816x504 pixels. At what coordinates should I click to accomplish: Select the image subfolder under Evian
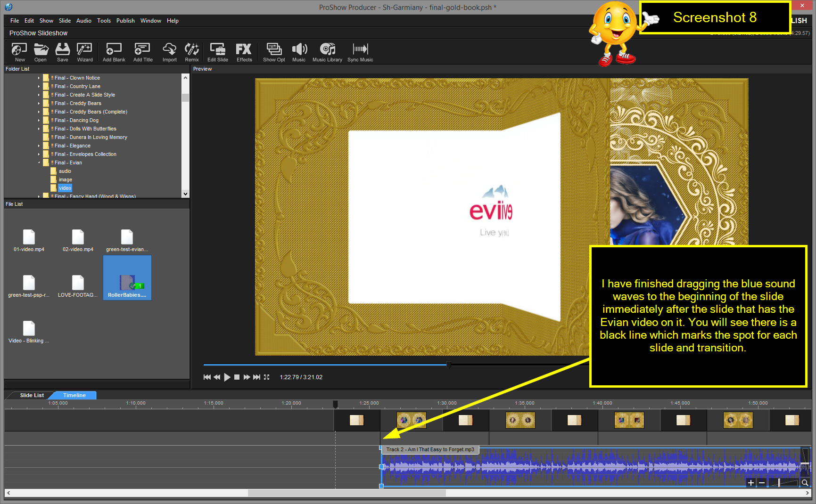66,180
